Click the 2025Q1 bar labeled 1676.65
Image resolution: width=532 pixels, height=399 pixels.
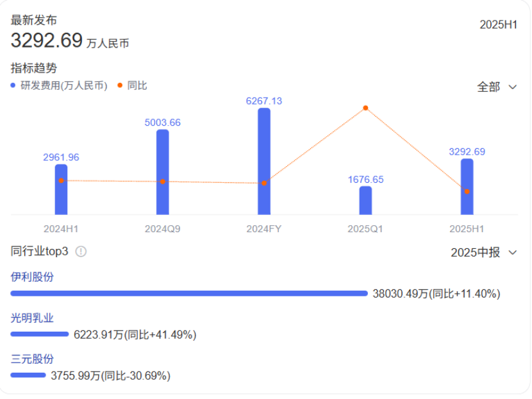(365, 200)
